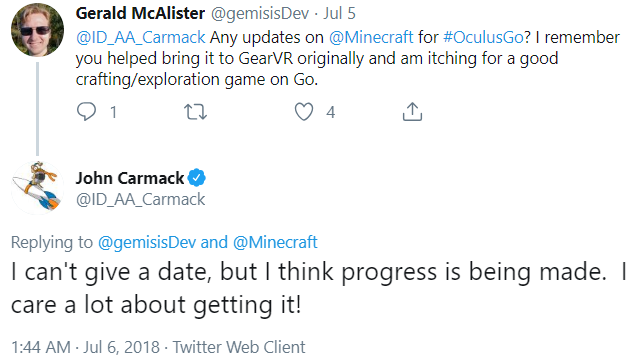This screenshot has width=631, height=361.
Task: Like the tweet with heart icon
Action: point(304,111)
